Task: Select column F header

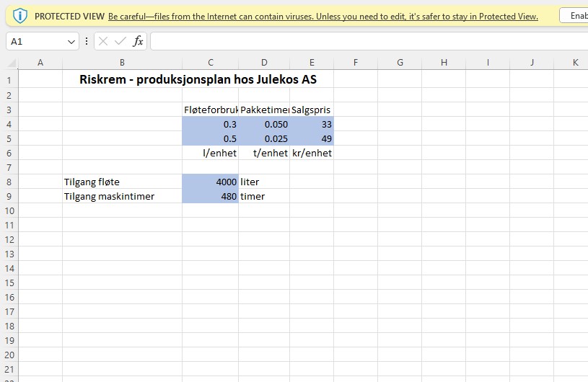Action: click(x=356, y=63)
